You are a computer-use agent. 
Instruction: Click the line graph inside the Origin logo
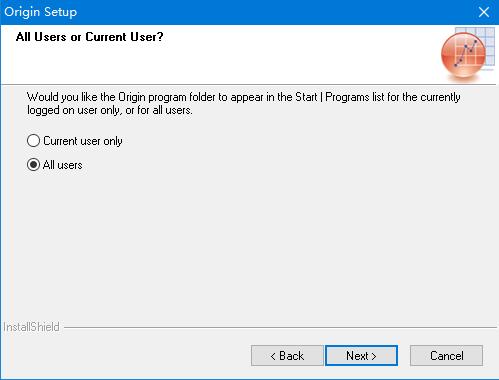tap(466, 53)
